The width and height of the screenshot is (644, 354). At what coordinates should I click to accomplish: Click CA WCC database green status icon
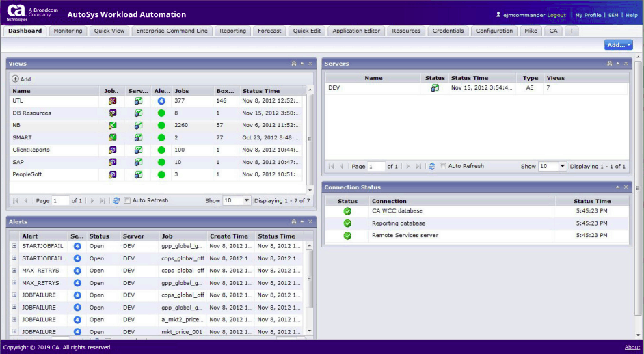[347, 211]
